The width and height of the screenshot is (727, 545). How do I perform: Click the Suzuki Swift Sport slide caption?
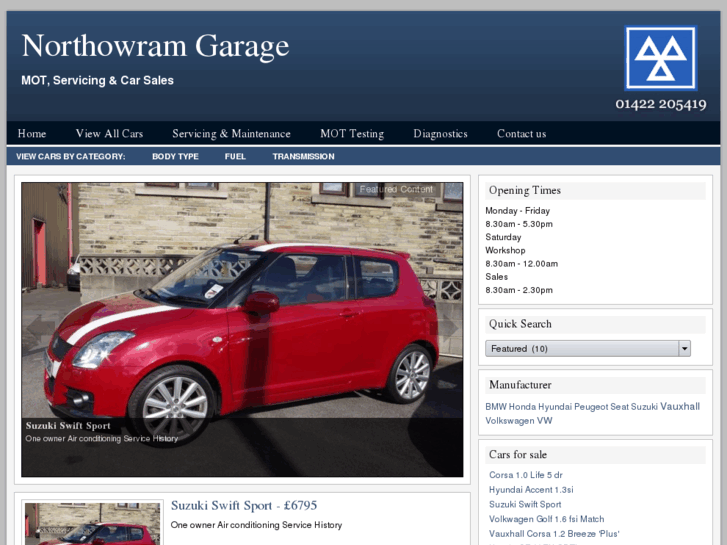pyautogui.click(x=68, y=426)
